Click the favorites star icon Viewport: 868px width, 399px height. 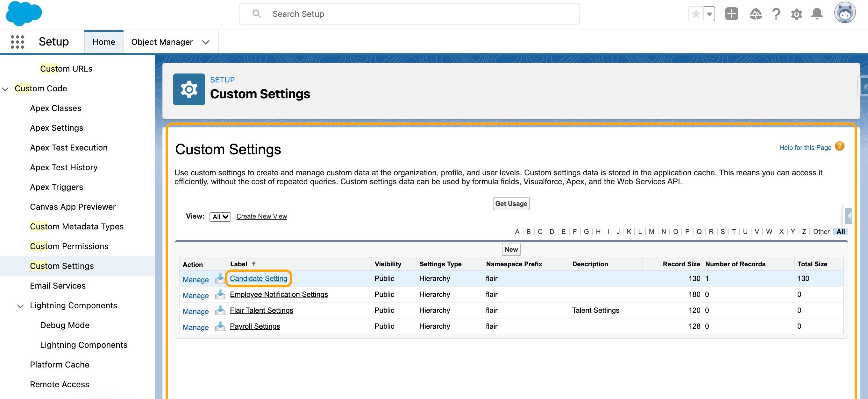pos(696,14)
